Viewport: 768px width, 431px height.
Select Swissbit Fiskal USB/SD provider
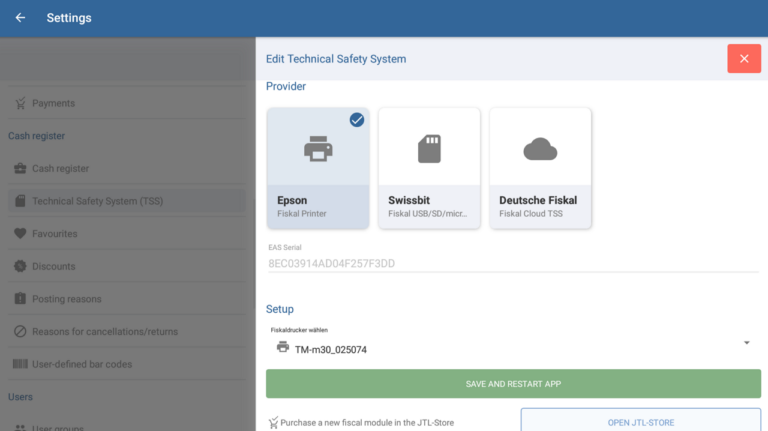[x=429, y=205]
